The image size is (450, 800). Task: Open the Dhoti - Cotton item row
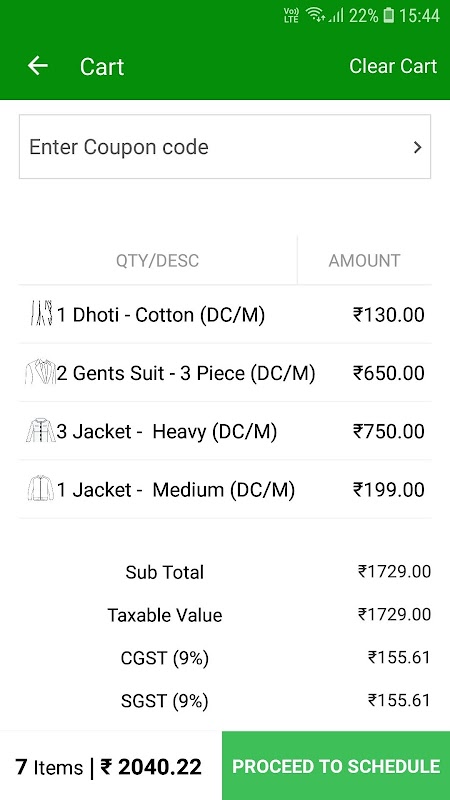(225, 314)
